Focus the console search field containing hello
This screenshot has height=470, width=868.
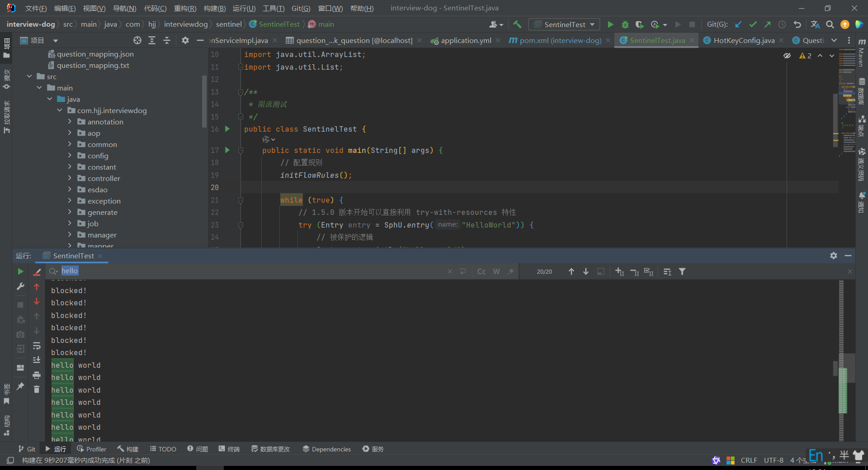(253, 271)
